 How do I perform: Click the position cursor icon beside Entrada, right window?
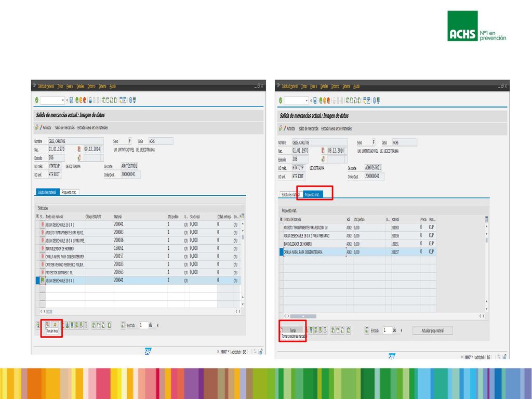367,330
